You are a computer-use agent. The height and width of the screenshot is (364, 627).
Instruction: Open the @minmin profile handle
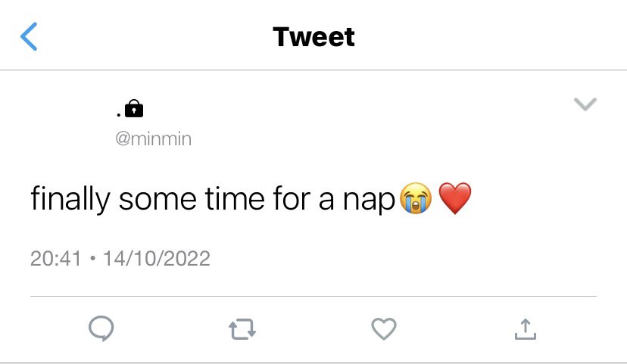154,138
